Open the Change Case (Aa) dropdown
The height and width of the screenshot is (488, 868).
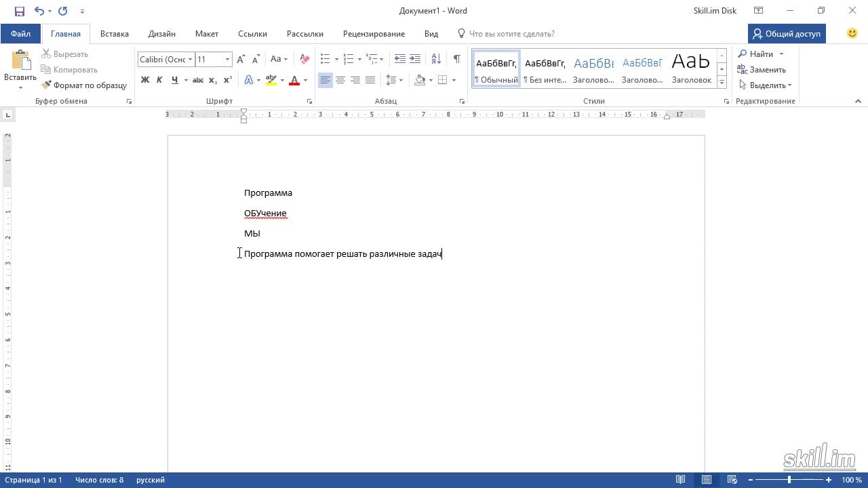coord(279,60)
